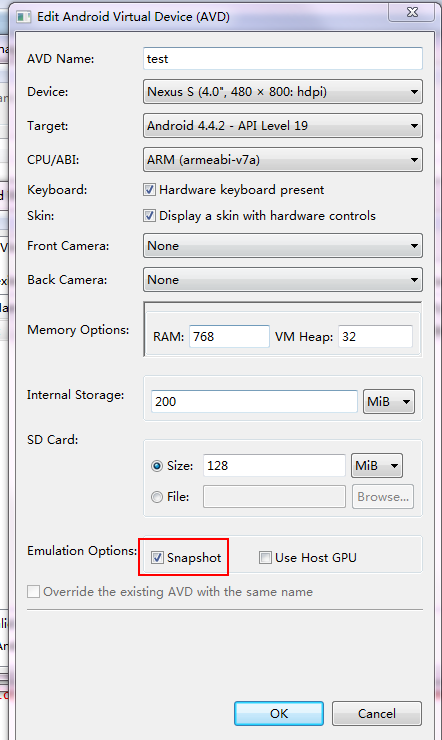This screenshot has height=740, width=442.
Task: Select the SD Card Size radio button
Action: click(x=157, y=466)
